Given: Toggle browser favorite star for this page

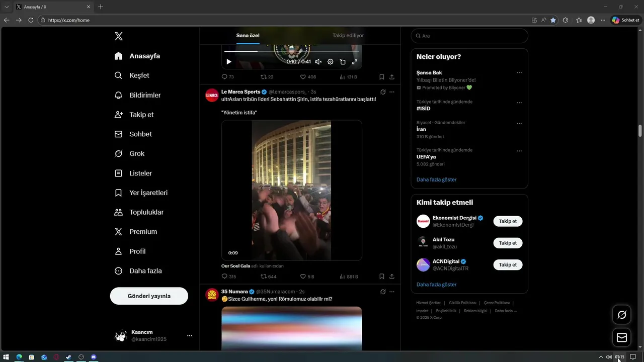Looking at the screenshot, I should 553,20.
